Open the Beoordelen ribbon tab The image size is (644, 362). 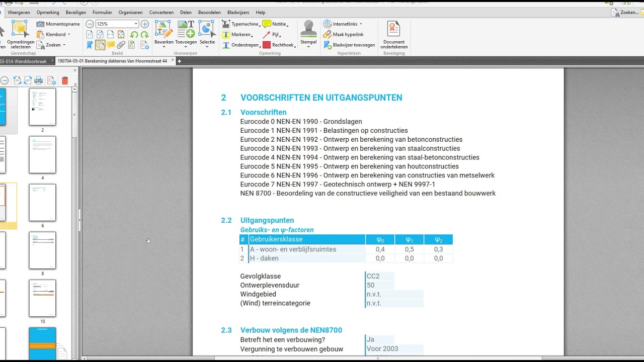click(209, 13)
